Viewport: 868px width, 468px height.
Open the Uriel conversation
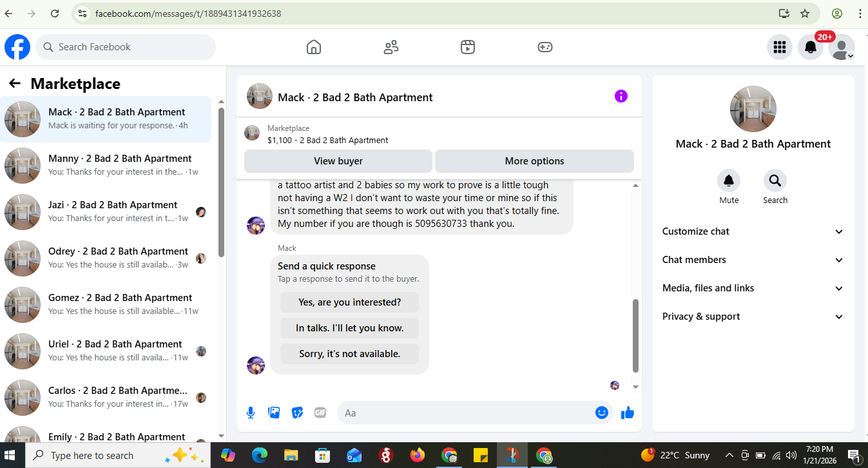pyautogui.click(x=106, y=351)
